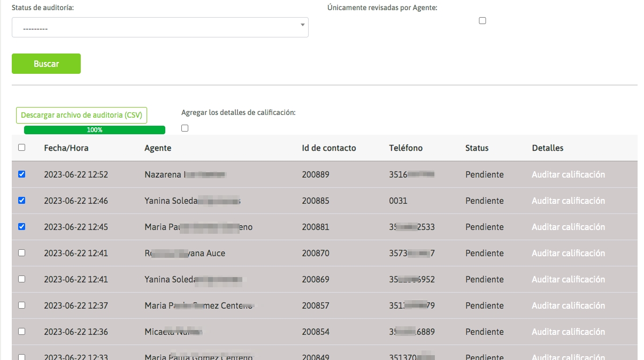This screenshot has height=360, width=644.
Task: Uncheck the row for contact 200889
Action: [22, 174]
